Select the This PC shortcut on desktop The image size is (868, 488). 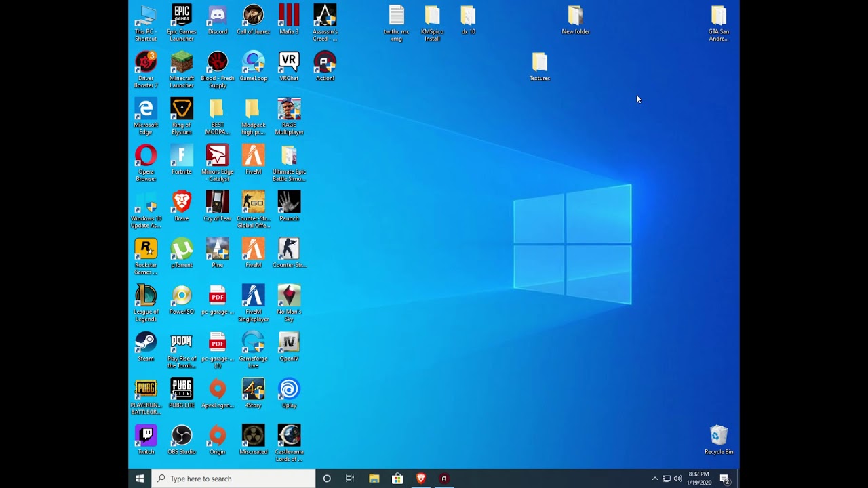(146, 22)
